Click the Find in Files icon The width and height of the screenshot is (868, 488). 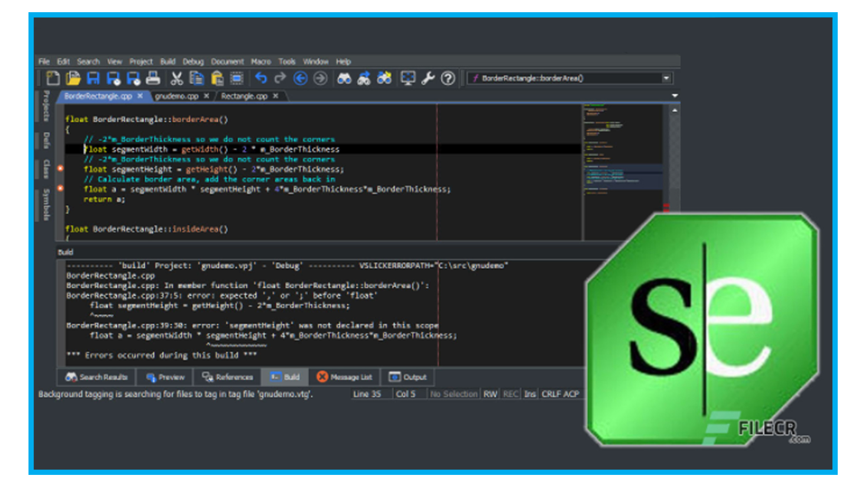pyautogui.click(x=384, y=79)
